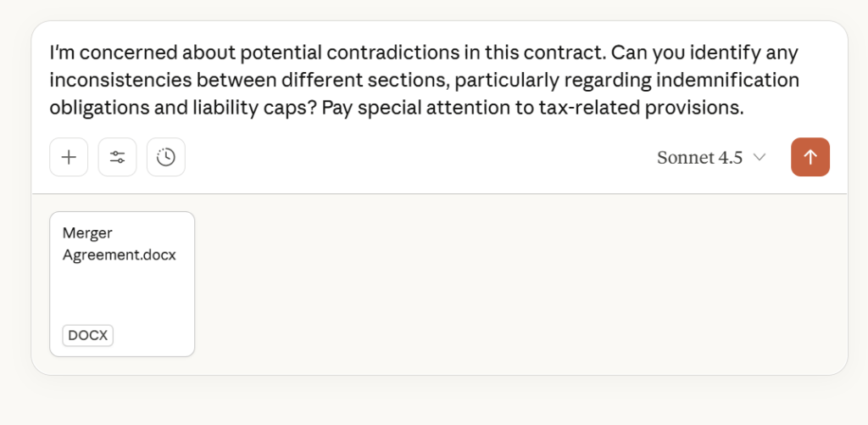Toggle the extended thinking clock icon
The width and height of the screenshot is (868, 425).
[166, 157]
